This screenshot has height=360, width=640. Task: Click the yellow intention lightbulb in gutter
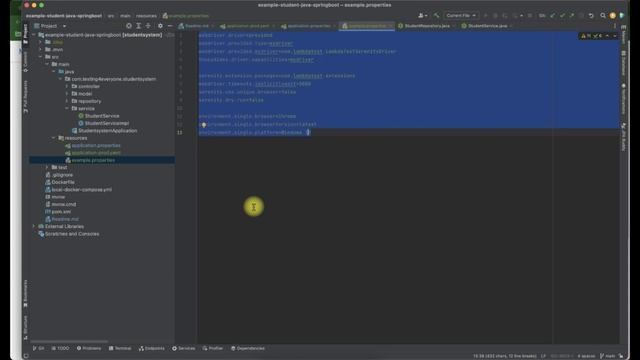tap(203, 124)
